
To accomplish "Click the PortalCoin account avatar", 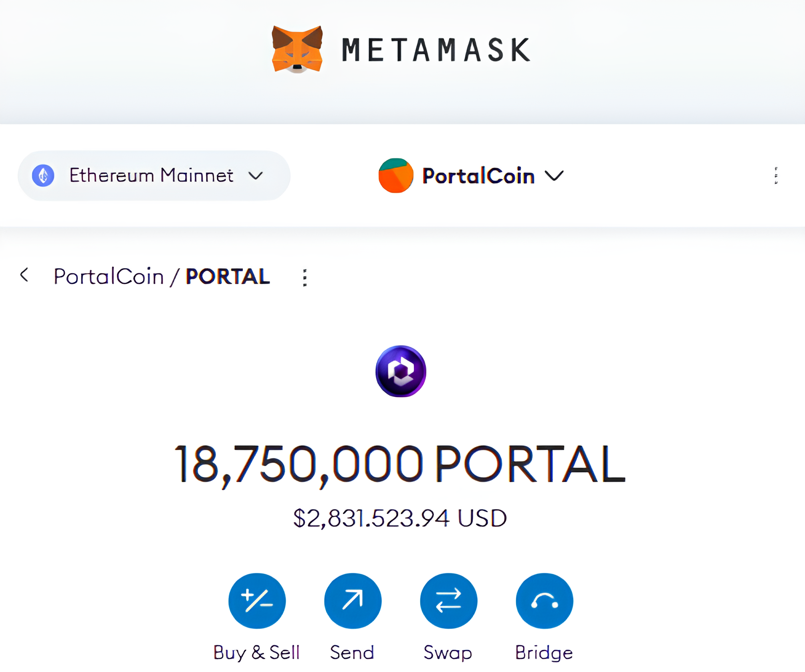I will 395,176.
